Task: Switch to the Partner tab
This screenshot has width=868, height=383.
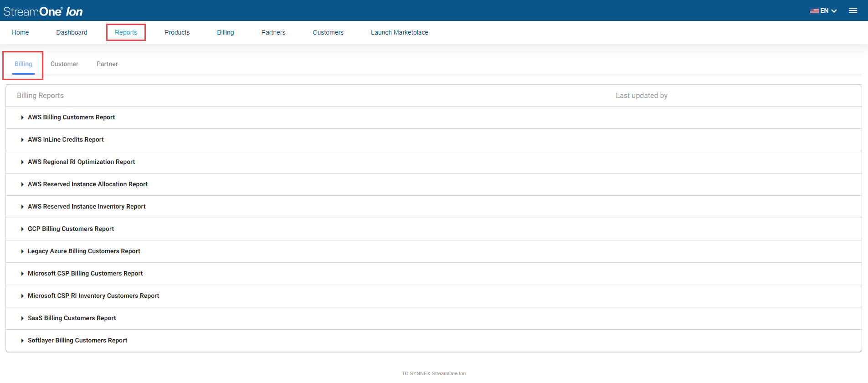Action: pos(107,64)
